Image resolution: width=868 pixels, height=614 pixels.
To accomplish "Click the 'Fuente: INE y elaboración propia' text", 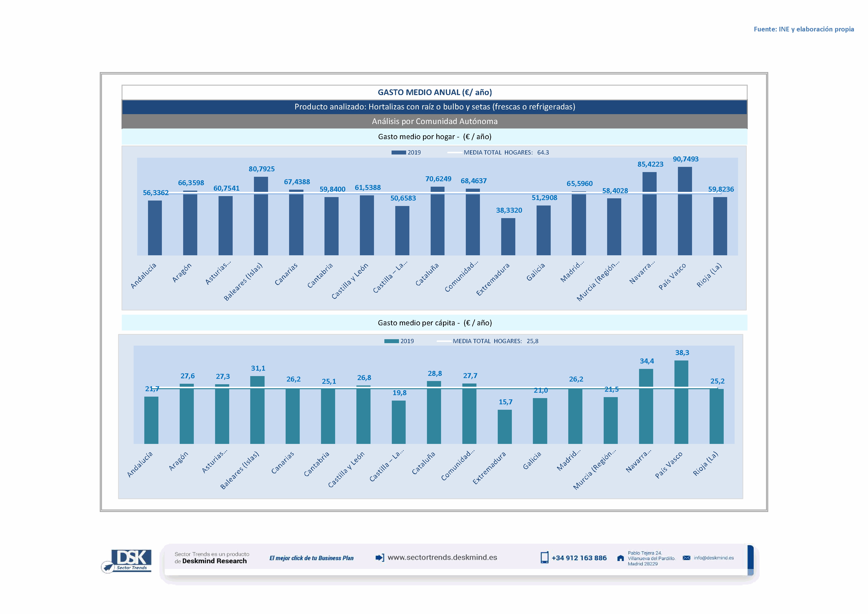I will pyautogui.click(x=804, y=29).
